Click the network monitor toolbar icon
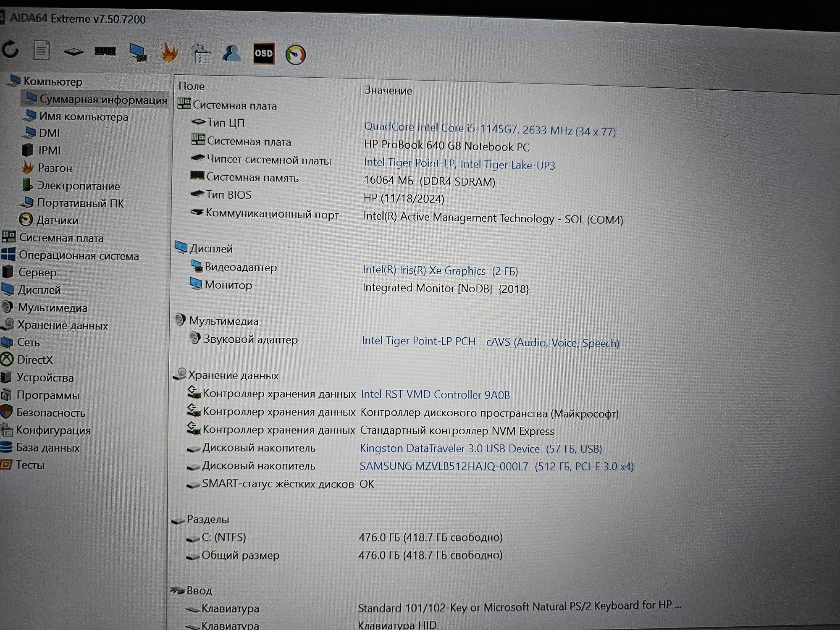Screen dimensions: 840x630 point(138,52)
